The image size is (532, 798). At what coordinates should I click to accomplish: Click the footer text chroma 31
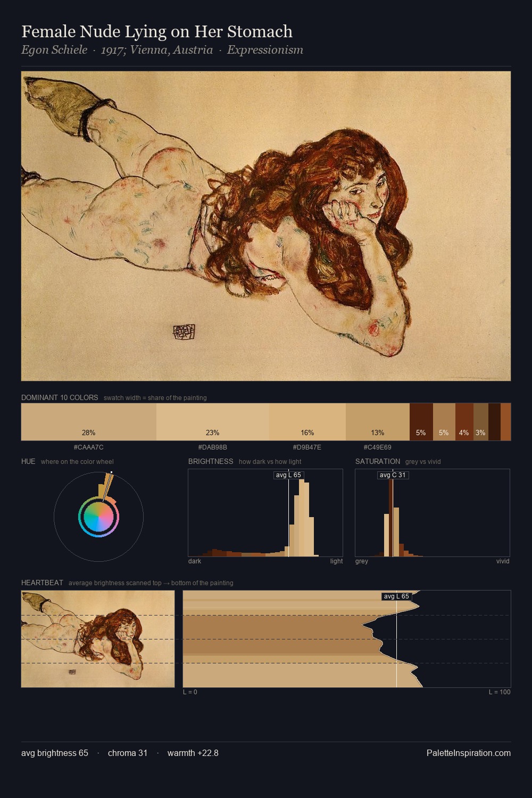[128, 753]
